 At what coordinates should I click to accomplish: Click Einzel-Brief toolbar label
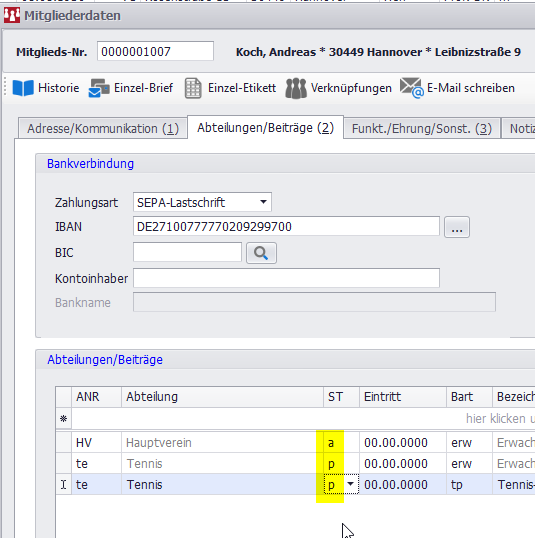coord(143,88)
